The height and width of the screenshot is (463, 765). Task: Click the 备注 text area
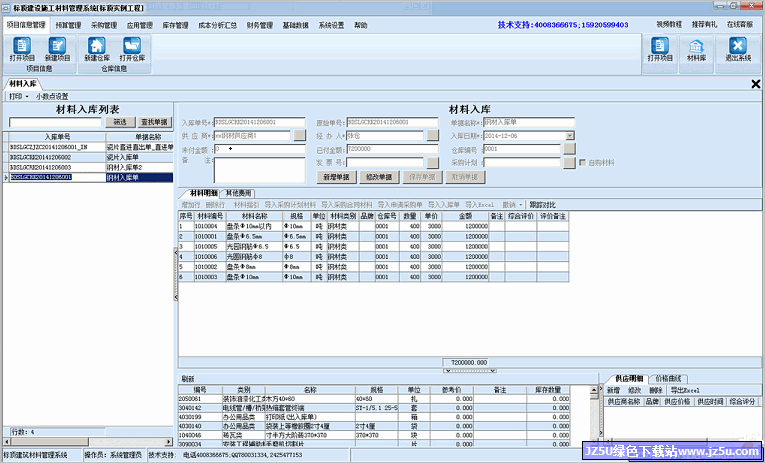pyautogui.click(x=260, y=169)
